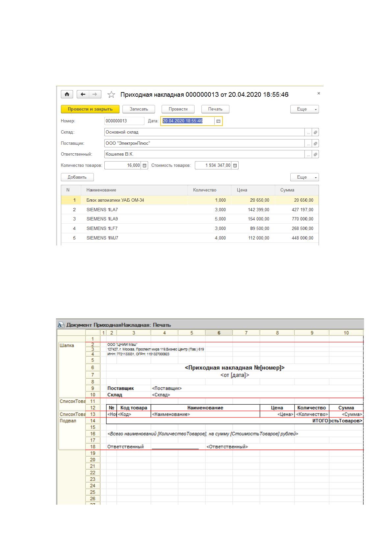Click the Записать button
The width and height of the screenshot is (392, 554).
139,109
